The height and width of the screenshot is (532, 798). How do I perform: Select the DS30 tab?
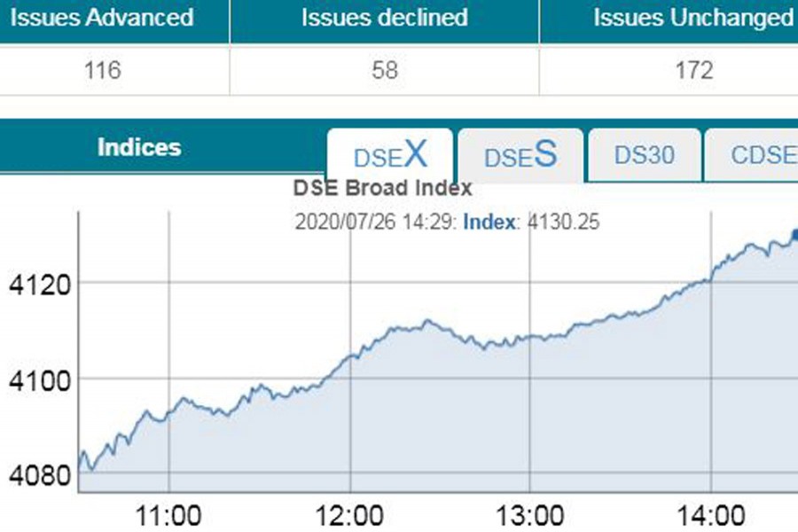(x=645, y=155)
